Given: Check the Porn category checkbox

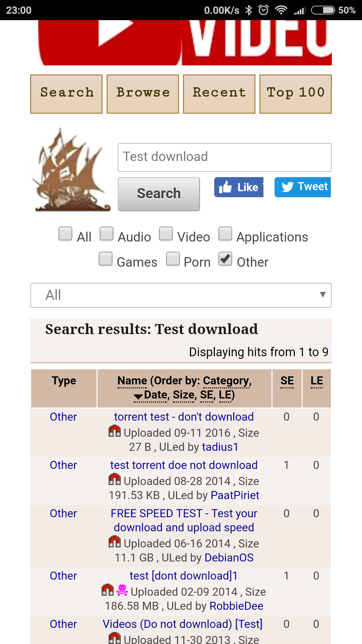Looking at the screenshot, I should pos(173,259).
